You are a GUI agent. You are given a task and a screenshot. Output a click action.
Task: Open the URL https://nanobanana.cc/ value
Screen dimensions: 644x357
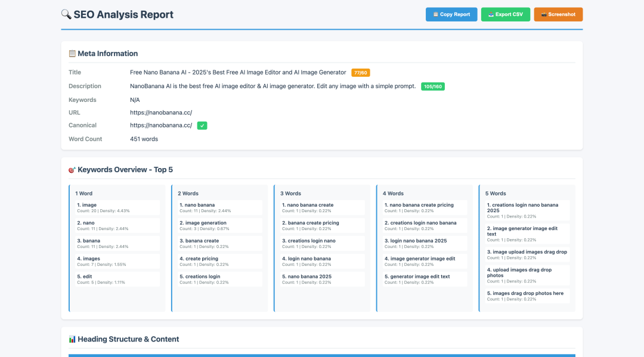click(x=161, y=113)
